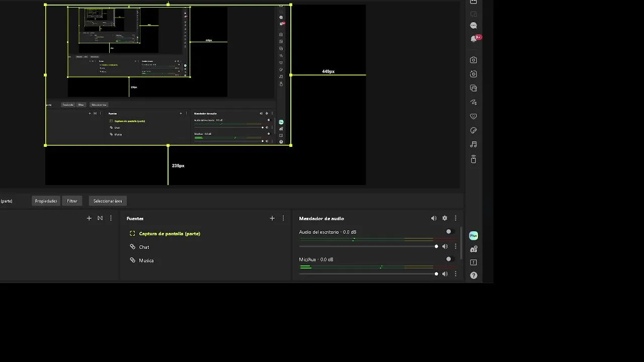
Task: Click the "Audio del escritorio · 0.0 dB" label
Action: coord(328,232)
